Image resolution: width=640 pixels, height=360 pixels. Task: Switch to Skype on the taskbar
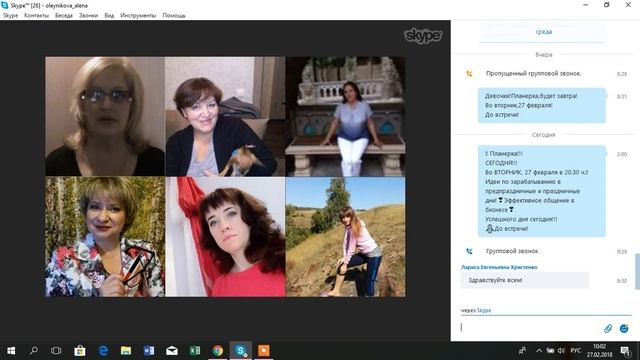[240, 351]
